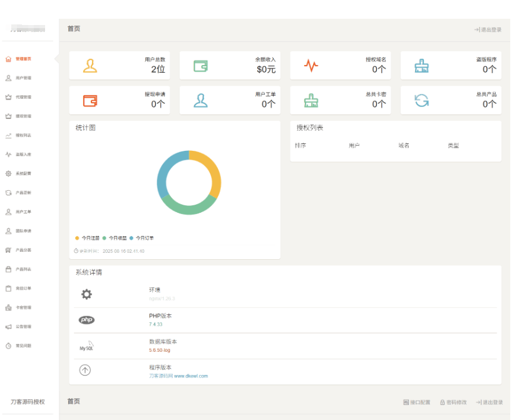This screenshot has width=519, height=420.
Task: Click the MySQL logo in 系统详情
Action: point(86,346)
